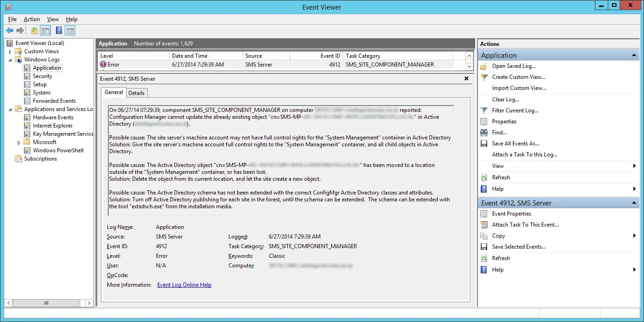This screenshot has height=322, width=644.
Task: Click the Subscriptions icon in tree
Action: pos(18,159)
